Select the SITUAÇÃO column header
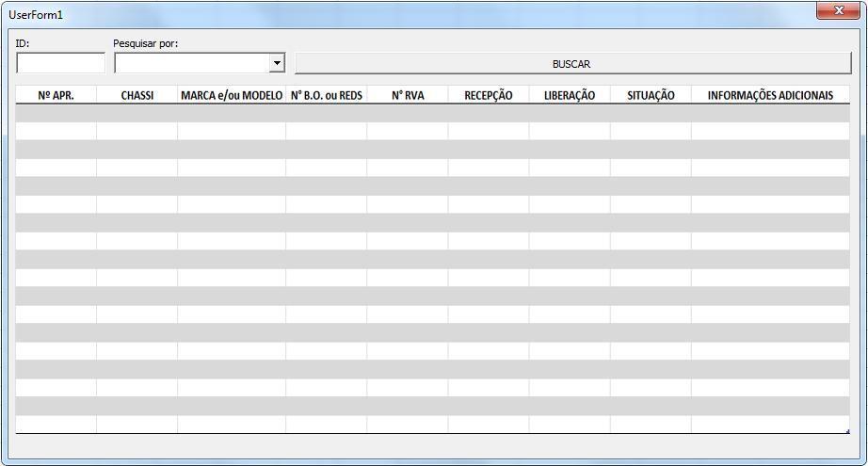The width and height of the screenshot is (868, 466). point(651,95)
